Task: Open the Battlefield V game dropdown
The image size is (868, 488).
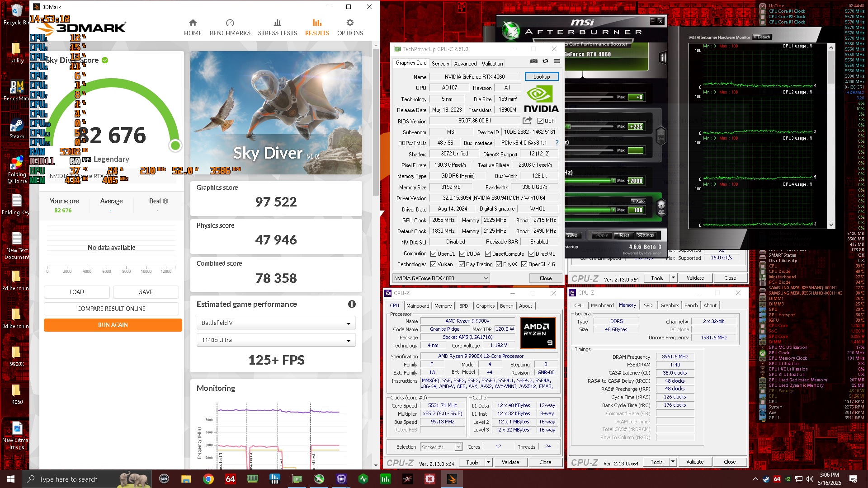Action: tap(276, 323)
